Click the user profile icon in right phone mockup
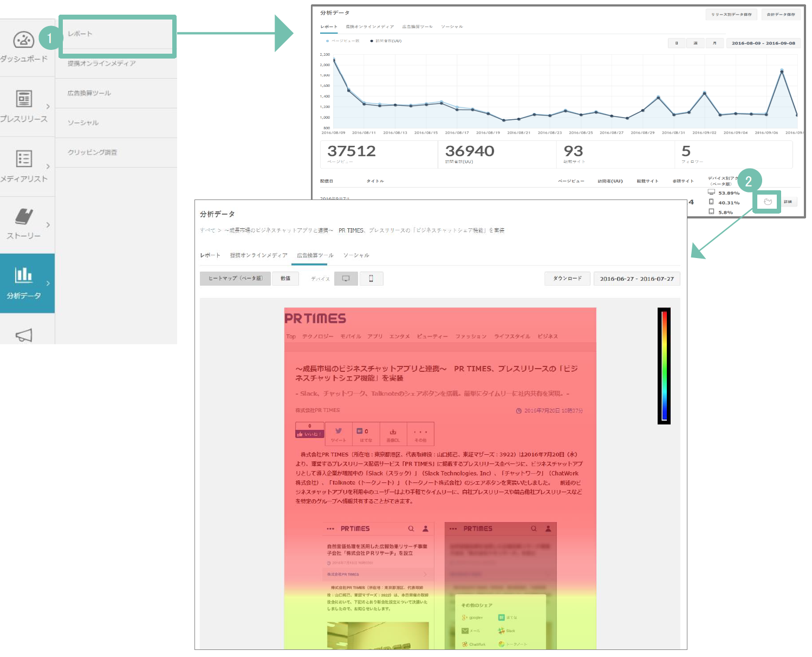Viewport: 812px width, 657px height. click(x=548, y=529)
